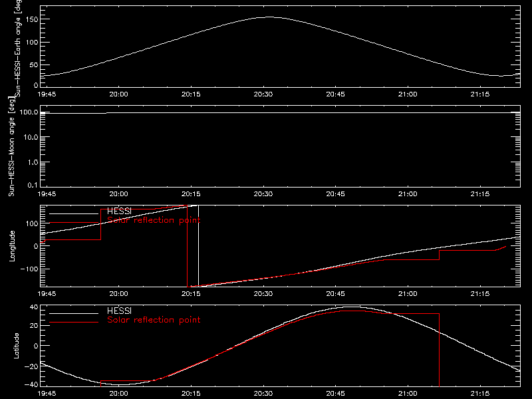Image resolution: width=532 pixels, height=399 pixels.
Task: Click 20:00 time label under Moon angle plot
Action: pos(119,194)
